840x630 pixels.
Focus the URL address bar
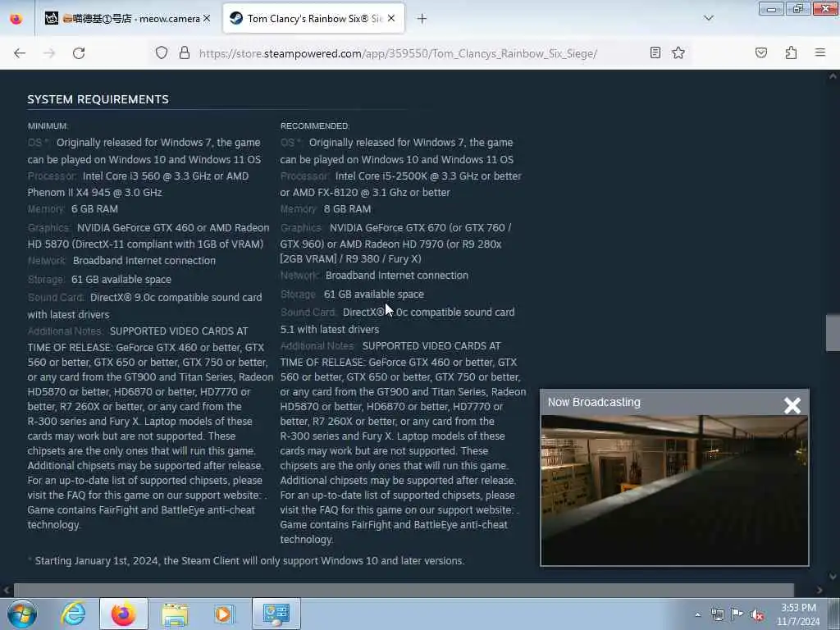[x=398, y=53]
